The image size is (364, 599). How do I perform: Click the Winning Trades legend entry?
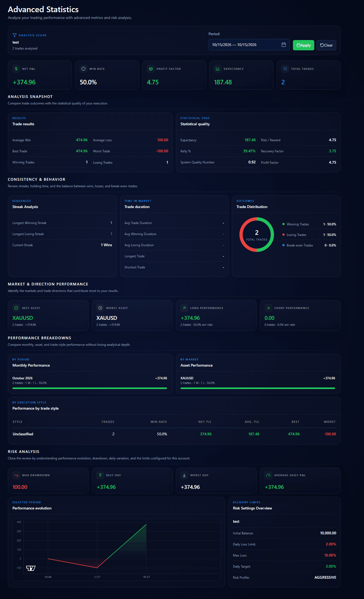coord(309,224)
